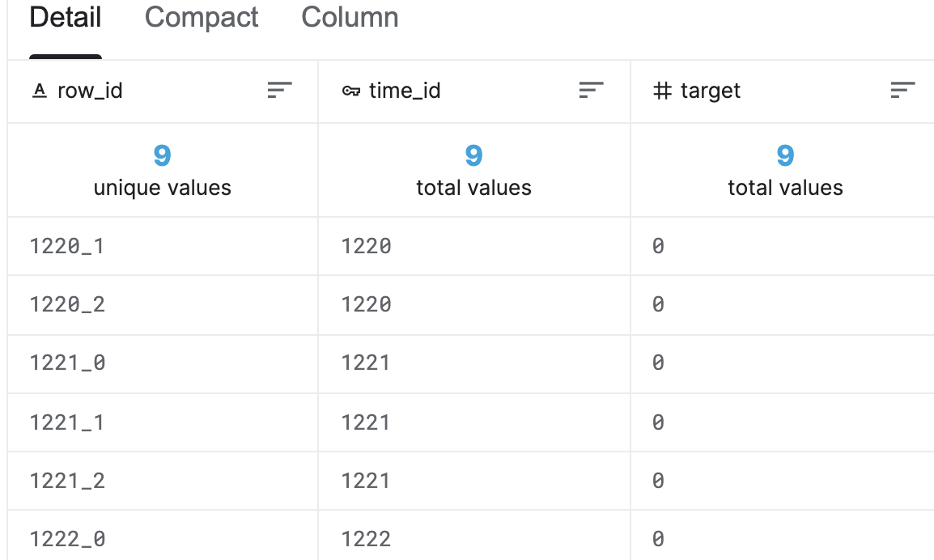Open target column sort options icon
Image resolution: width=934 pixels, height=560 pixels.
tap(902, 91)
